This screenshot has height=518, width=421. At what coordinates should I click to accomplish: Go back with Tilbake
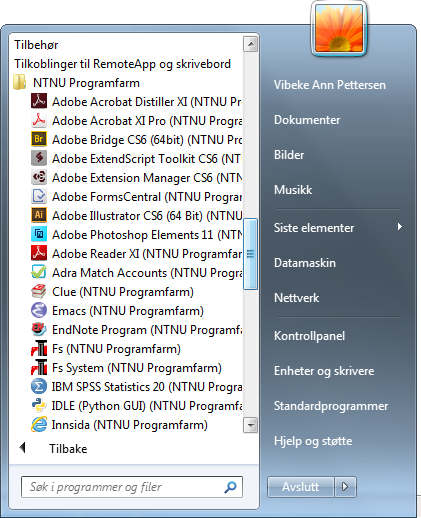tap(68, 449)
